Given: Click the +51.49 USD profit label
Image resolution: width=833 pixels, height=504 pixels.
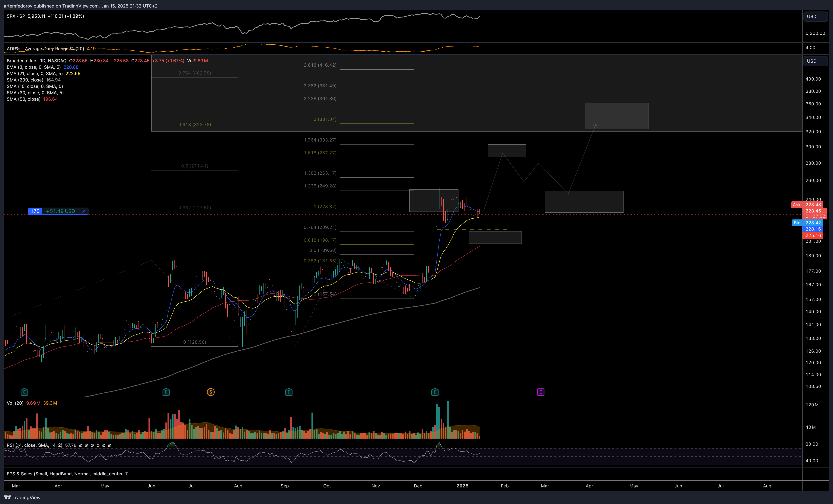Looking at the screenshot, I should (61, 211).
